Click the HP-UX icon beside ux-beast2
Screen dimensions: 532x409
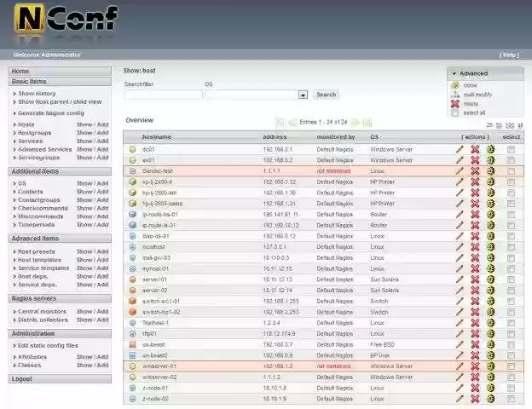(x=133, y=355)
